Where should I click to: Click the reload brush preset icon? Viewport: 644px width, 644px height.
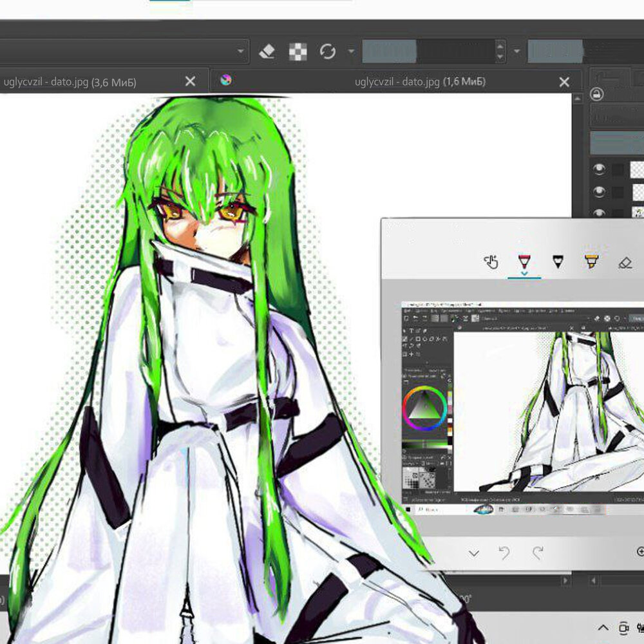[328, 52]
